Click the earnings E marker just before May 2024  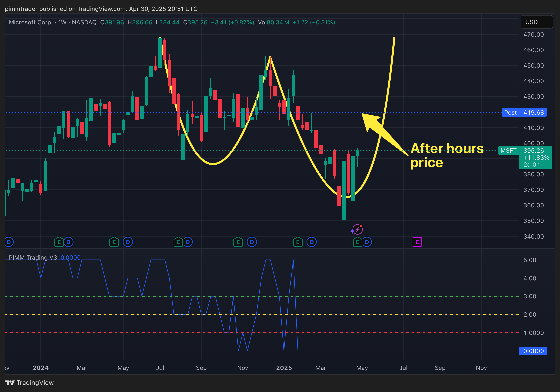point(114,242)
